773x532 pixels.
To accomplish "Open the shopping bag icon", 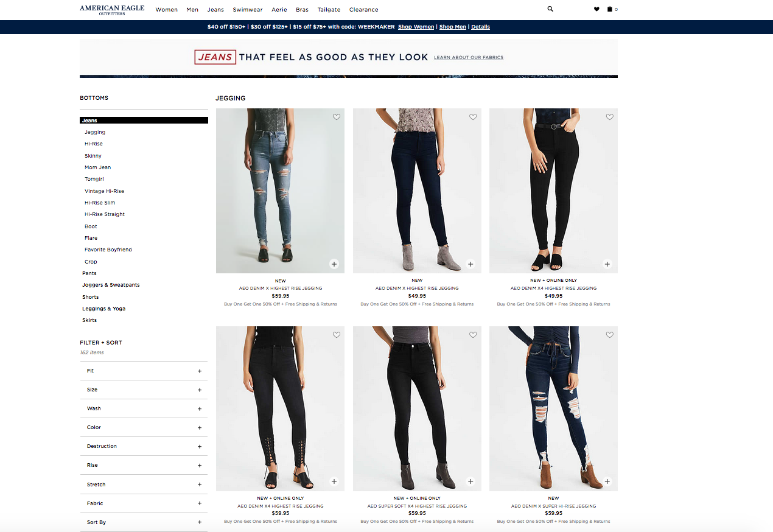I will coord(610,9).
